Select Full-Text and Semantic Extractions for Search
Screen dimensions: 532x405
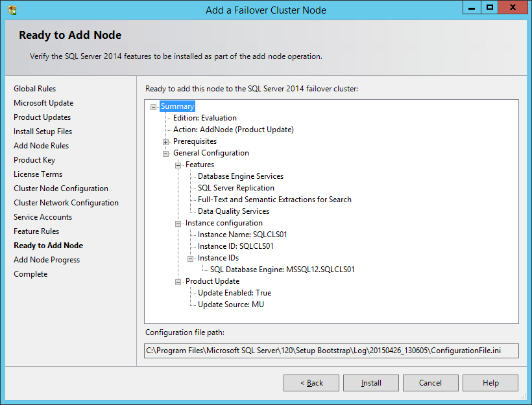[x=274, y=200]
